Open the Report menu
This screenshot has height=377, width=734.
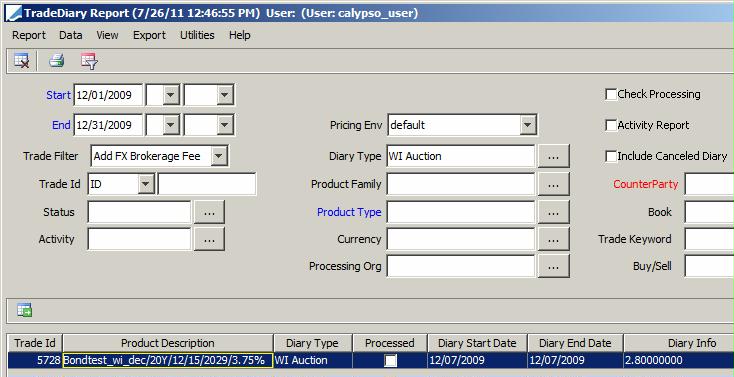pyautogui.click(x=29, y=35)
